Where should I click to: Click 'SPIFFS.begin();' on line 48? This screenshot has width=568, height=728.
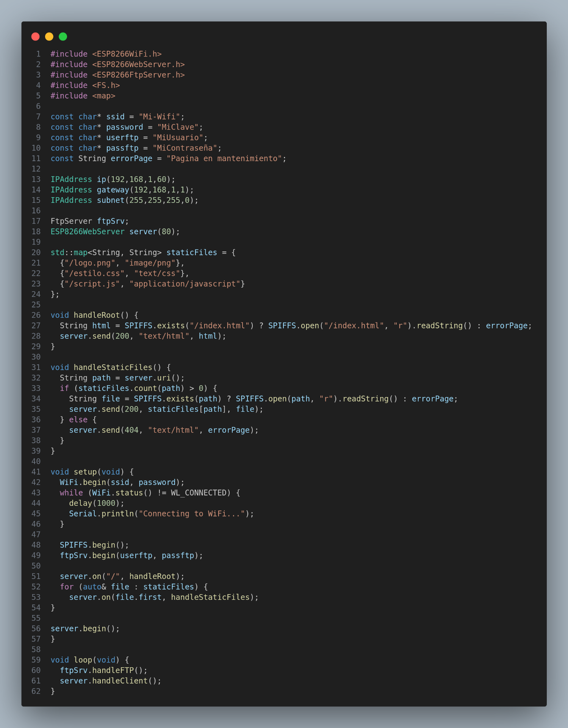point(95,545)
